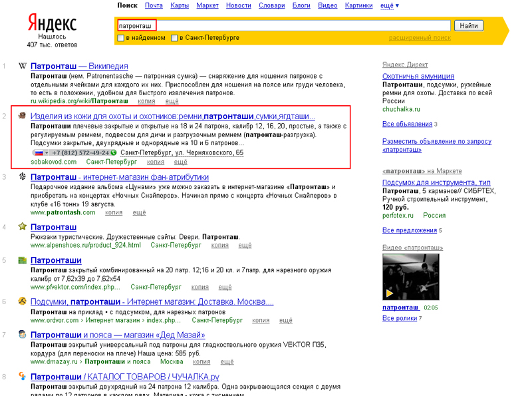Image resolution: width=532 pixels, height=396 pixels.
Task: Open the Видео service tab
Action: 327,5
